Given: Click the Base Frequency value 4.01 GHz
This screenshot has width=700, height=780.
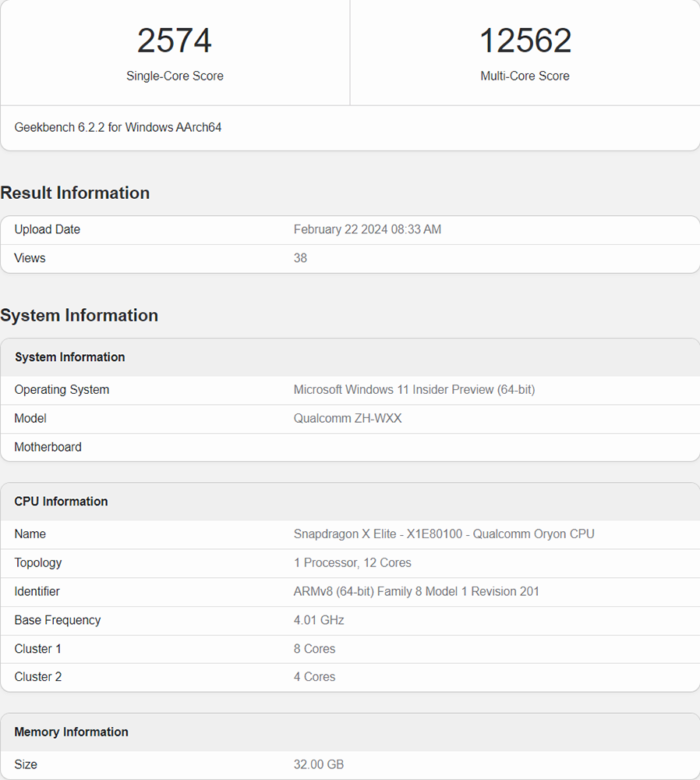Looking at the screenshot, I should (x=319, y=620).
